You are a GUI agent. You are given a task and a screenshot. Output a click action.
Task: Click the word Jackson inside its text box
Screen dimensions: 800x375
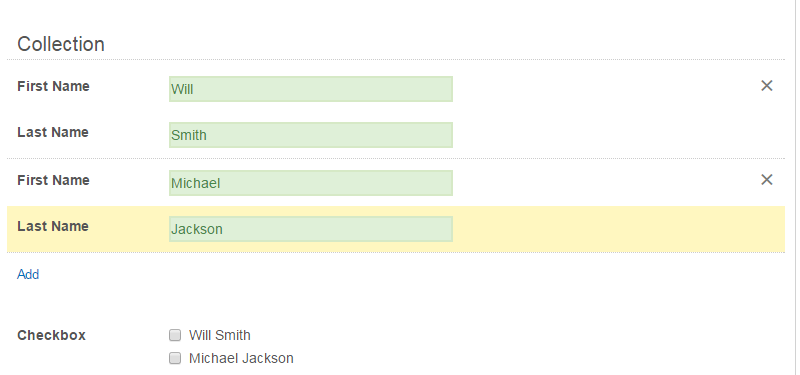(x=196, y=229)
